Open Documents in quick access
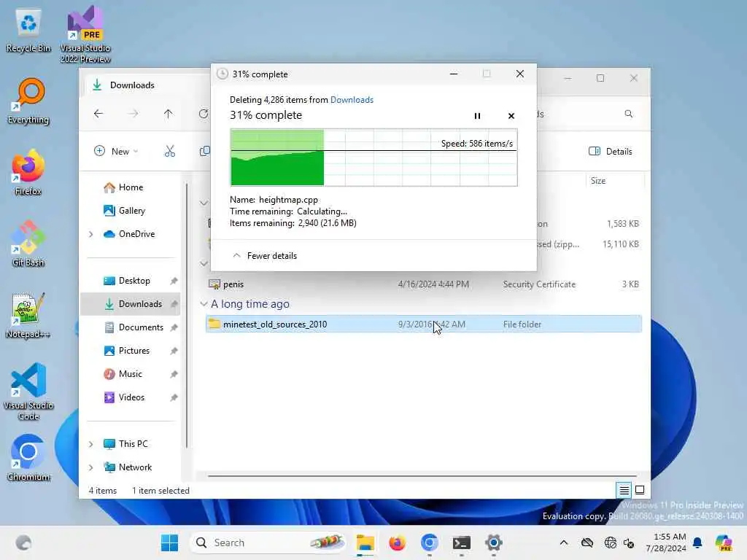747x560 pixels. click(134, 327)
